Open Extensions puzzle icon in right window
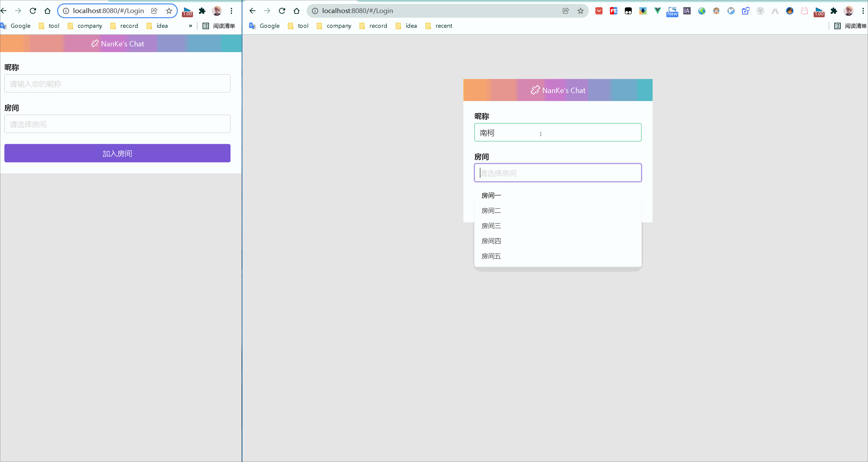This screenshot has height=462, width=868. [834, 11]
